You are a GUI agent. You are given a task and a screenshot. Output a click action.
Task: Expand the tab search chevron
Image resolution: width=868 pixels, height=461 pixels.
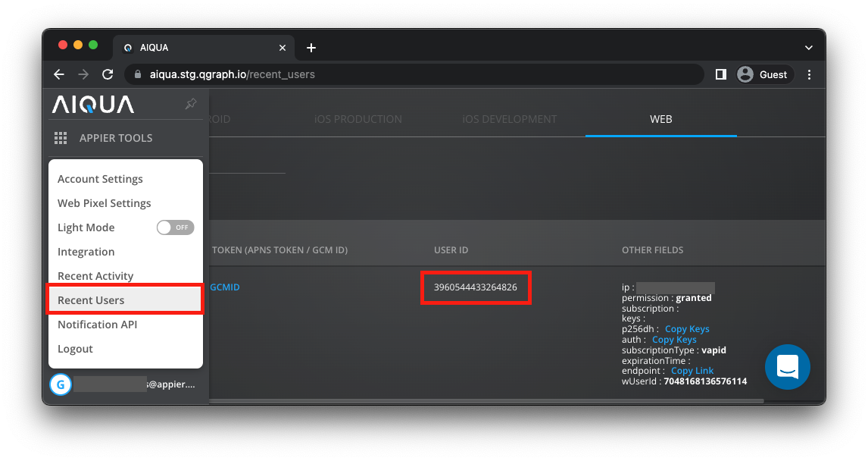click(808, 48)
